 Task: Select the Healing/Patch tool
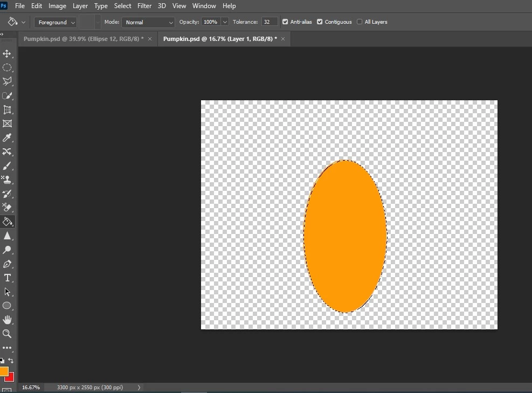click(x=7, y=151)
